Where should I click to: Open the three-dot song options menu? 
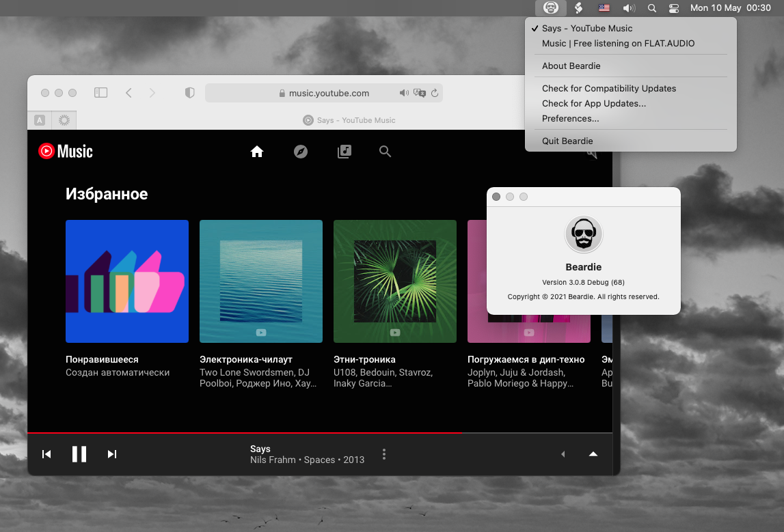tap(384, 454)
